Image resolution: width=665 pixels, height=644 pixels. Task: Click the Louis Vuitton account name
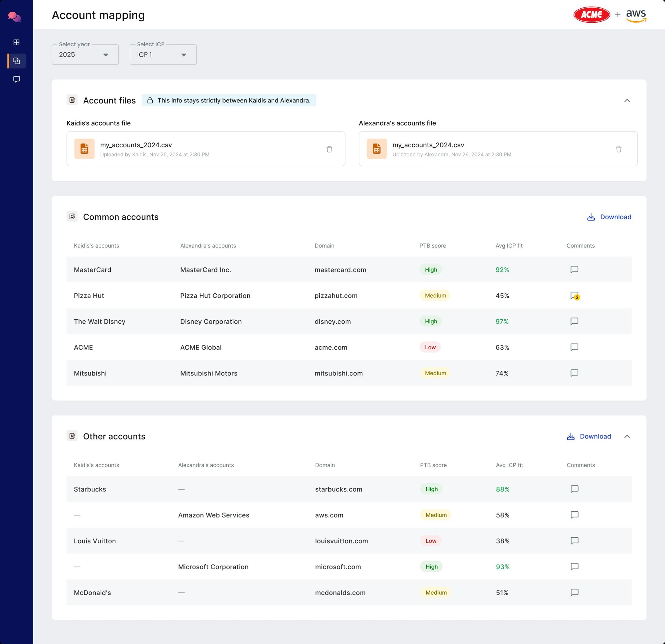95,541
